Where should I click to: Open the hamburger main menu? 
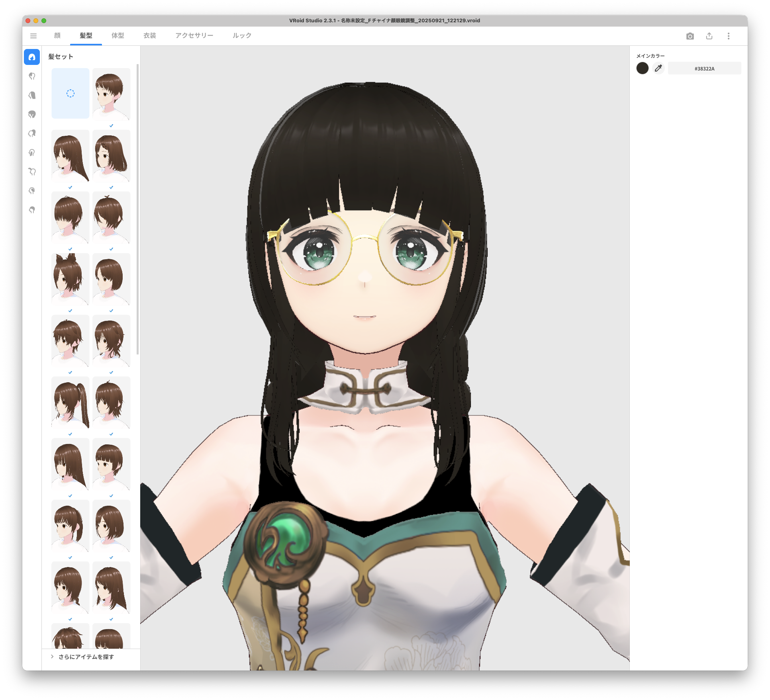(x=33, y=36)
